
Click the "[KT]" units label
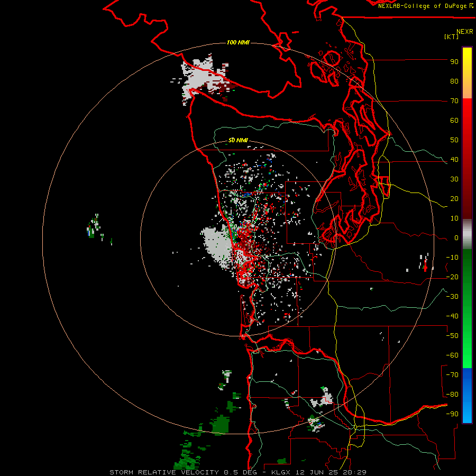click(x=452, y=36)
